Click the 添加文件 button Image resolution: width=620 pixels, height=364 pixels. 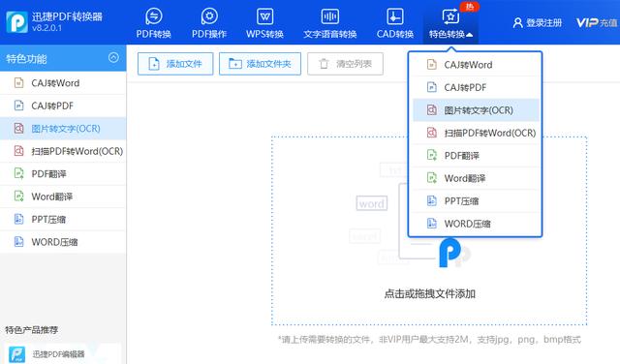[175, 64]
